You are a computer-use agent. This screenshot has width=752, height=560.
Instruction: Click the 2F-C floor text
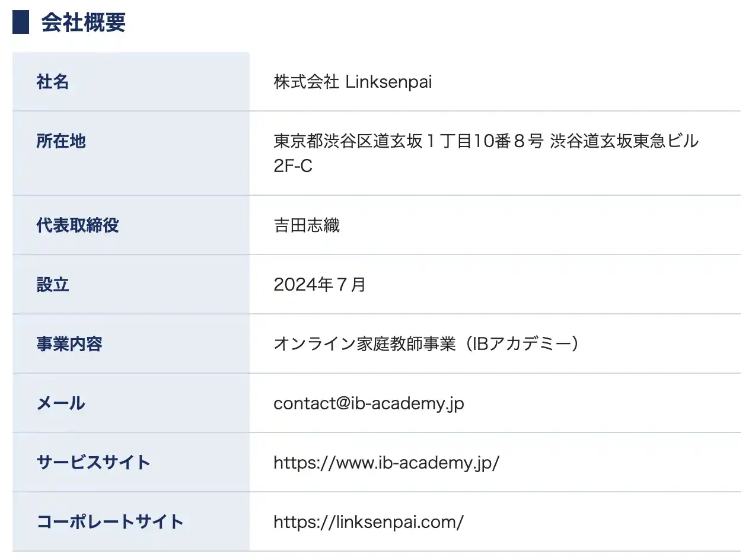point(293,166)
